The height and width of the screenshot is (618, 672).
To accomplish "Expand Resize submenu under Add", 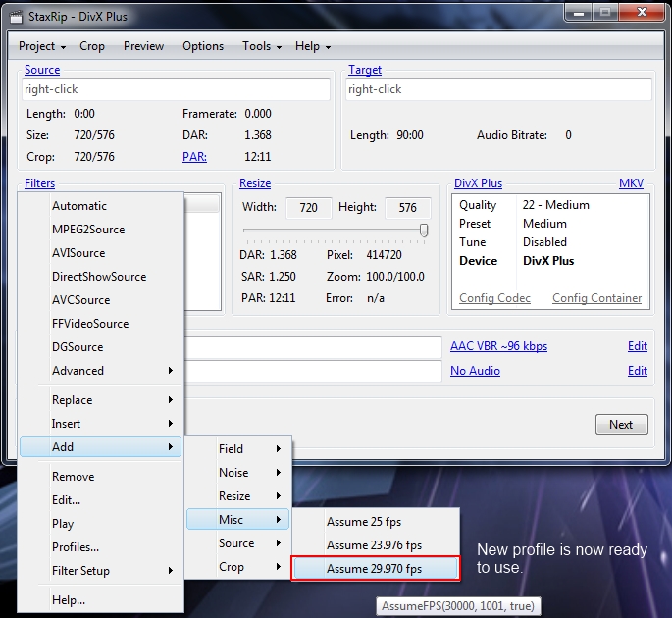I will click(237, 496).
